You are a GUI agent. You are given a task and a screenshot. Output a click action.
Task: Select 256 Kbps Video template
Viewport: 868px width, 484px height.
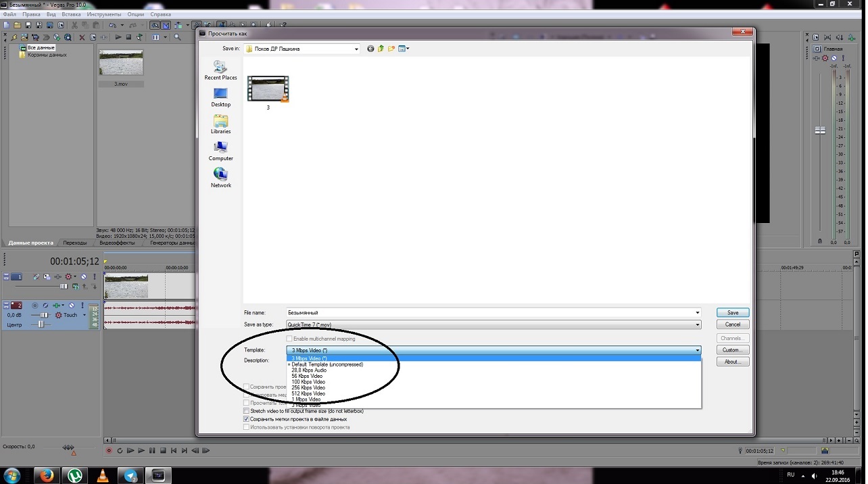[493, 387]
